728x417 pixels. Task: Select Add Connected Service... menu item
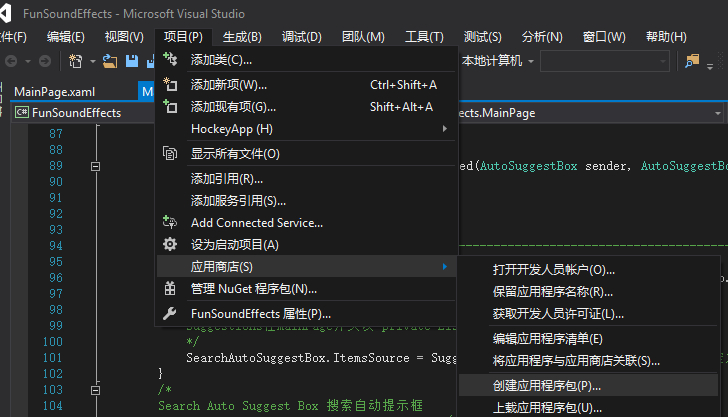pyautogui.click(x=306, y=222)
